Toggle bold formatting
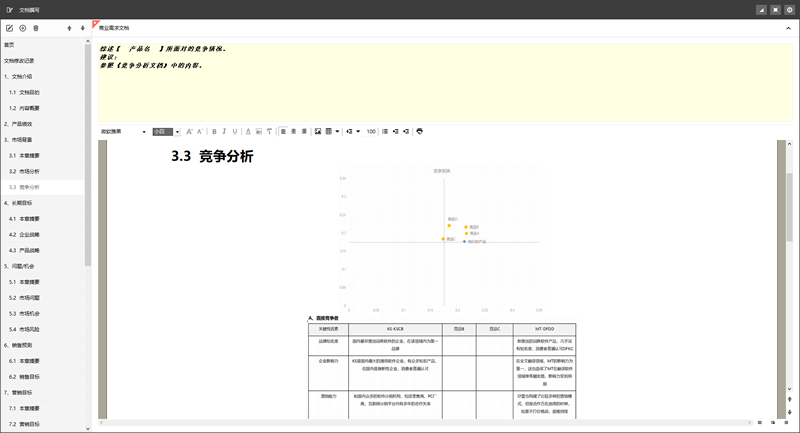The height and width of the screenshot is (433, 800). (213, 131)
